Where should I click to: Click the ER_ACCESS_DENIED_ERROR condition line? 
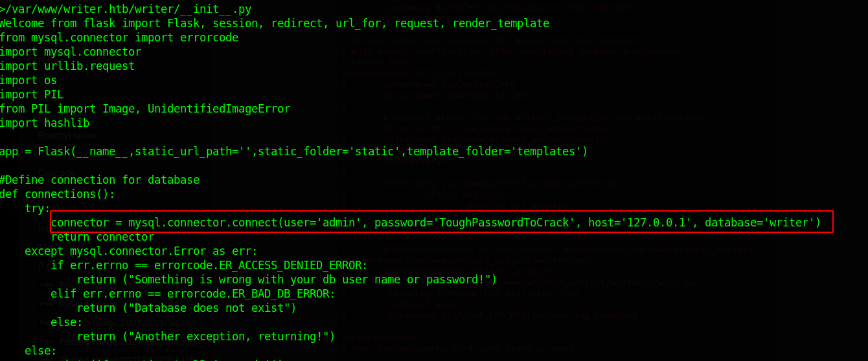209,265
